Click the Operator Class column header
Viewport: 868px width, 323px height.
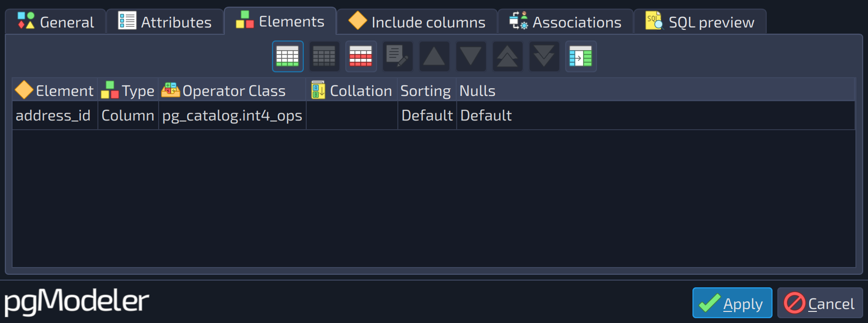point(232,90)
